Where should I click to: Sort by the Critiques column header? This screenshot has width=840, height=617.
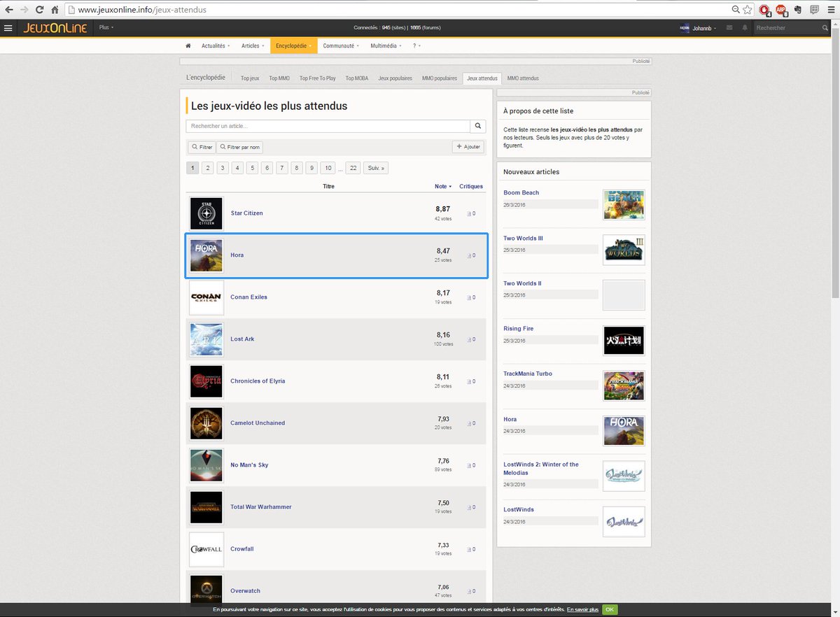pos(471,187)
